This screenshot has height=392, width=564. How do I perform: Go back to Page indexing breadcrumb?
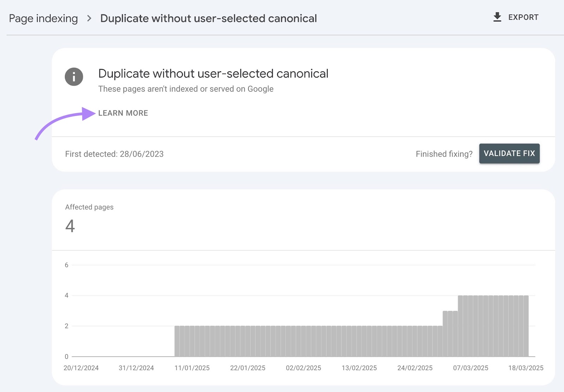(x=43, y=18)
